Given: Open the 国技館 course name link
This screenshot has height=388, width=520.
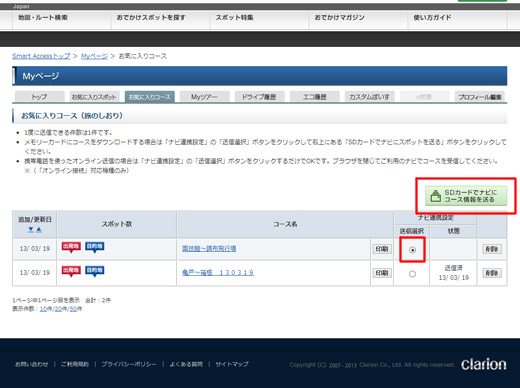Looking at the screenshot, I should coord(209,248).
